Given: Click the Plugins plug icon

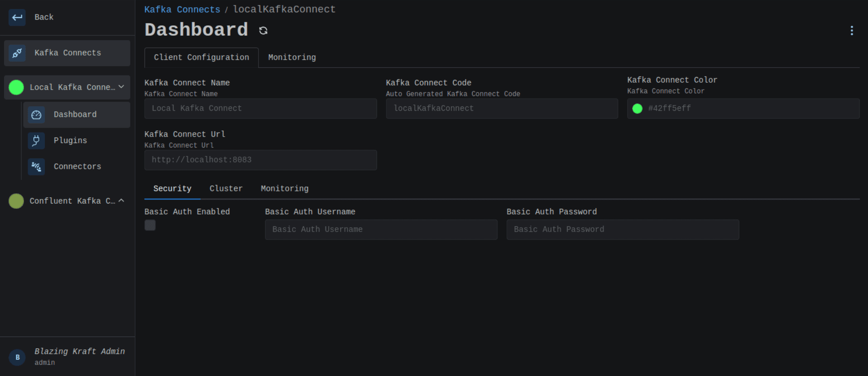Looking at the screenshot, I should 36,141.
